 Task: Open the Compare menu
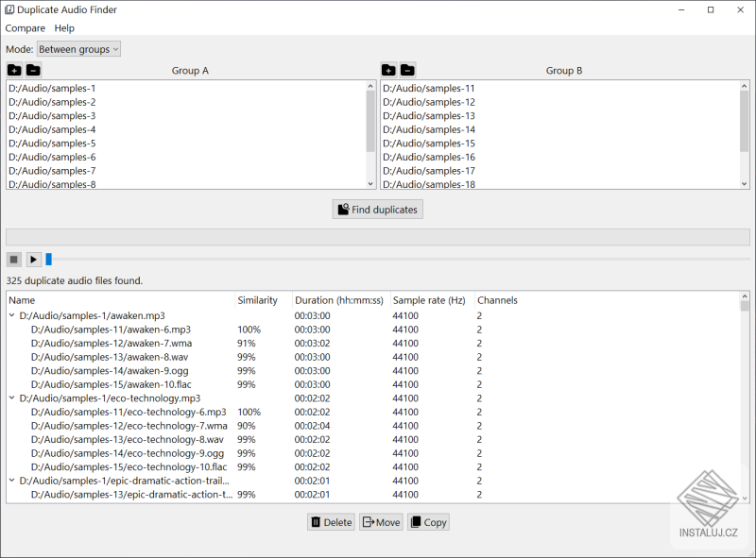26,28
